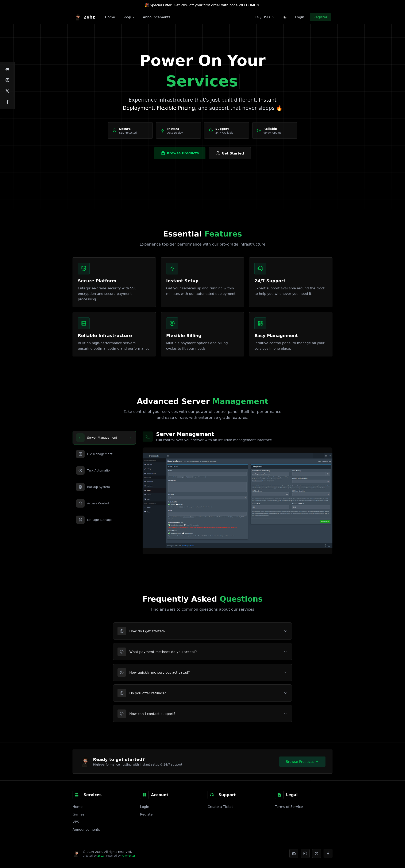Select Announcements in the top navigation
Image resolution: width=405 pixels, height=868 pixels.
tap(157, 17)
